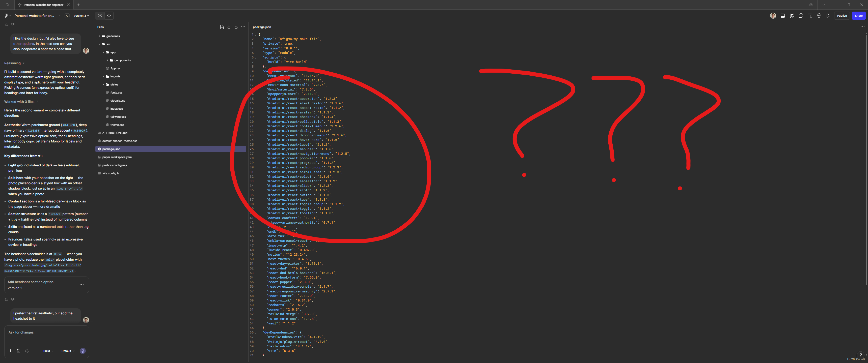Open the comments bubble icon
The height and width of the screenshot is (363, 868).
click(x=801, y=15)
